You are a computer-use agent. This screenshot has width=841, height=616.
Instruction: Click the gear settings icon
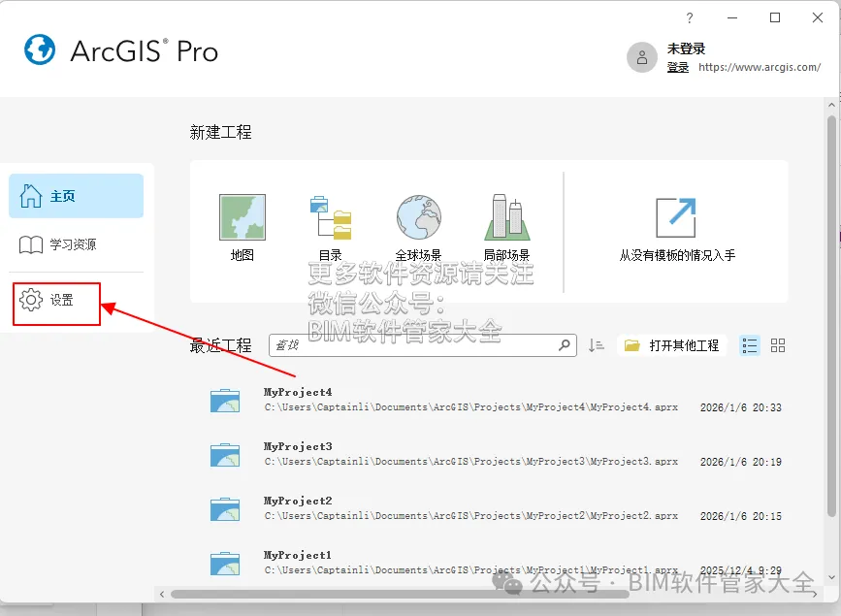point(31,300)
